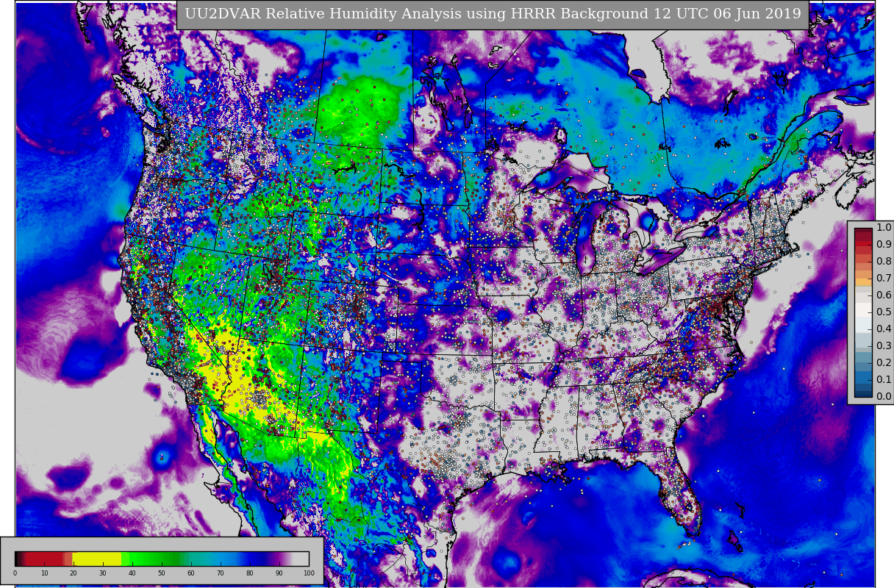Click the '90' tick label on the humidity colorbar
The height and width of the screenshot is (588, 894).
point(279,573)
